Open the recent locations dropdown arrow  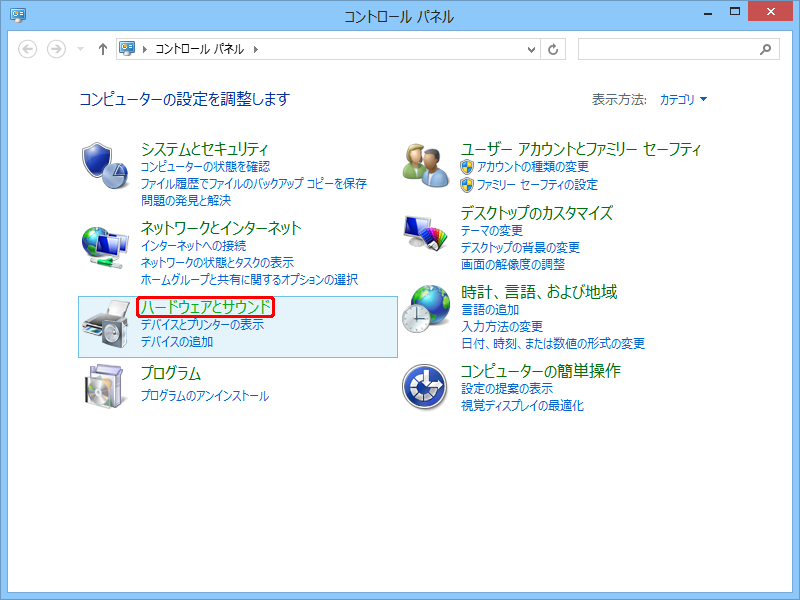(x=80, y=49)
